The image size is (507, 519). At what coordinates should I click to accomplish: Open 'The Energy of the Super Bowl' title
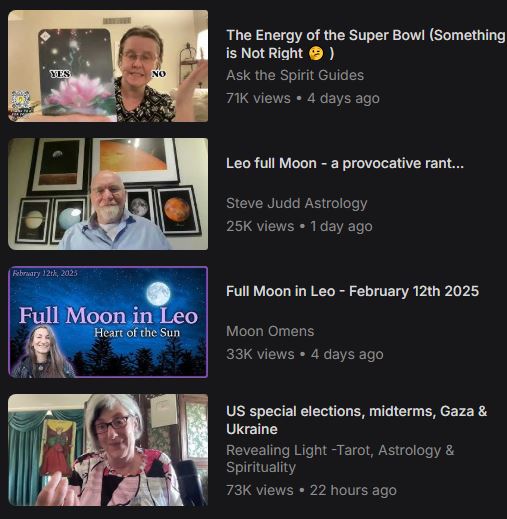[366, 44]
